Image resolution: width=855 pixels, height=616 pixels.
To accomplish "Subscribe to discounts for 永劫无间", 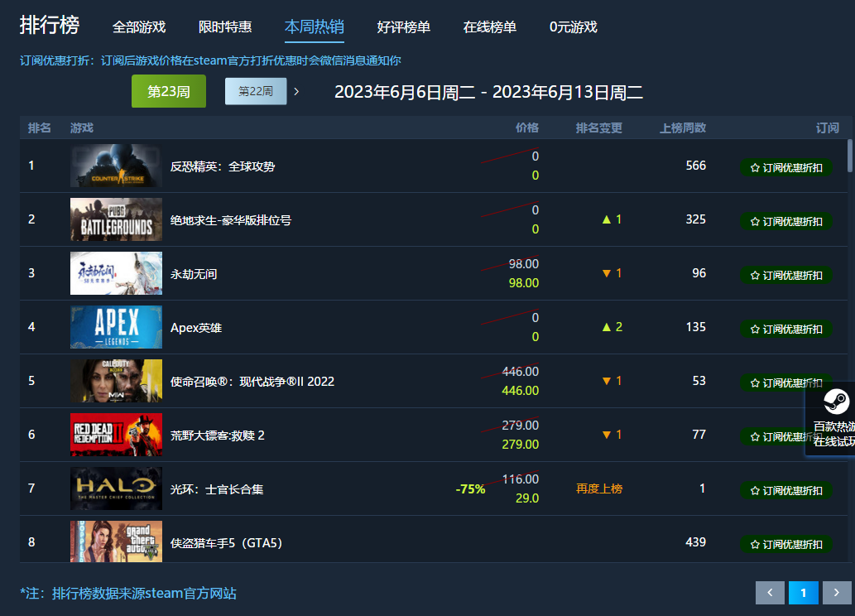I will click(x=785, y=275).
